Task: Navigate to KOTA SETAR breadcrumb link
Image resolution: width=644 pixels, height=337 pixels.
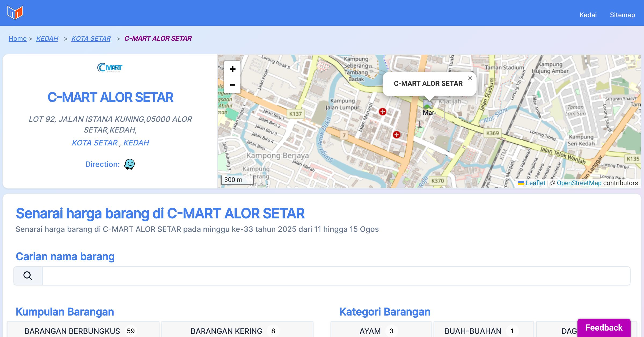Action: click(x=91, y=39)
